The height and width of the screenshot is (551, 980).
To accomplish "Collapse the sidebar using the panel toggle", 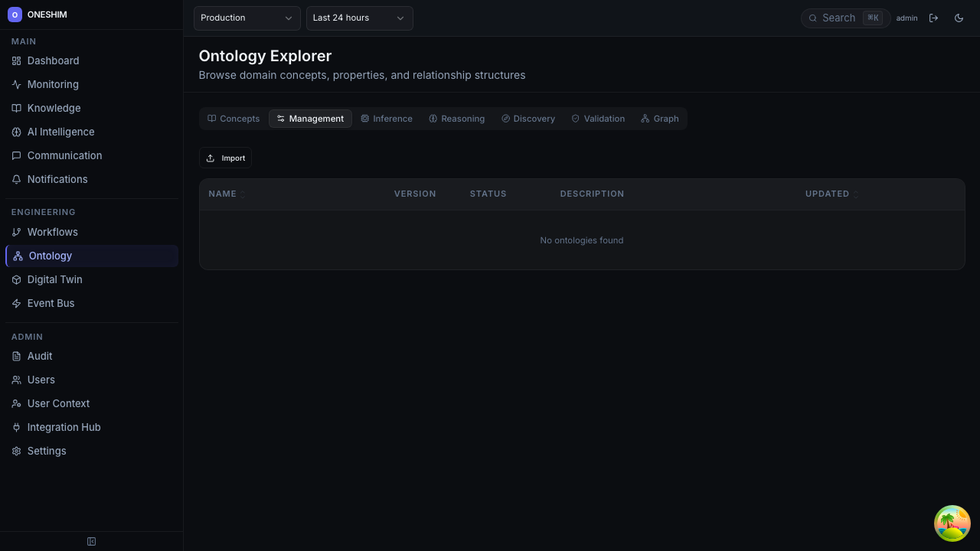I will pyautogui.click(x=91, y=541).
